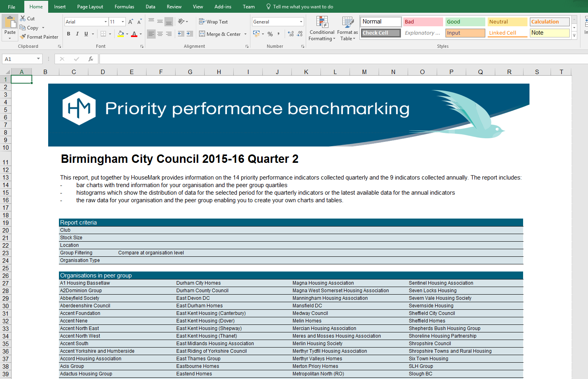Switch to the Review tab
This screenshot has height=379, width=588.
click(174, 7)
